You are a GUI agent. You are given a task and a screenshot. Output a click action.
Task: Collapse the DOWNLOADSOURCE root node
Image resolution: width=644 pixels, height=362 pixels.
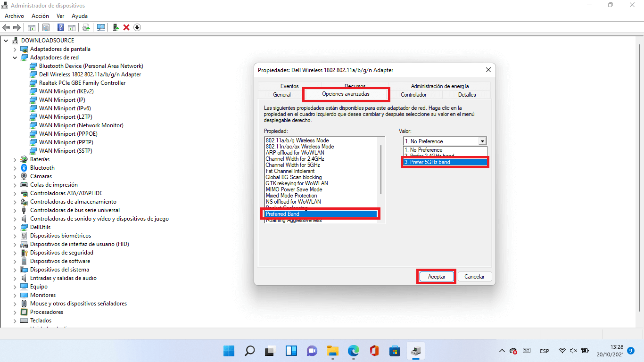pyautogui.click(x=6, y=41)
